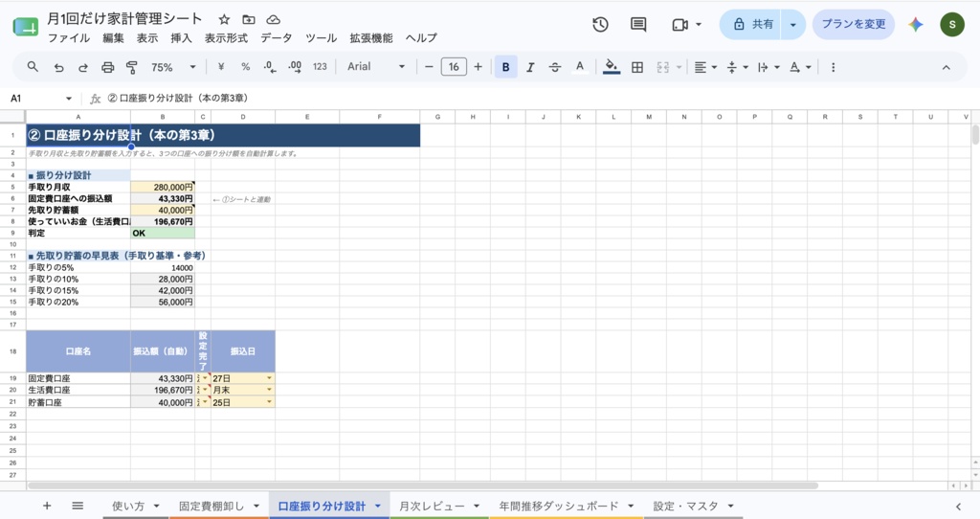Open version history

point(600,24)
